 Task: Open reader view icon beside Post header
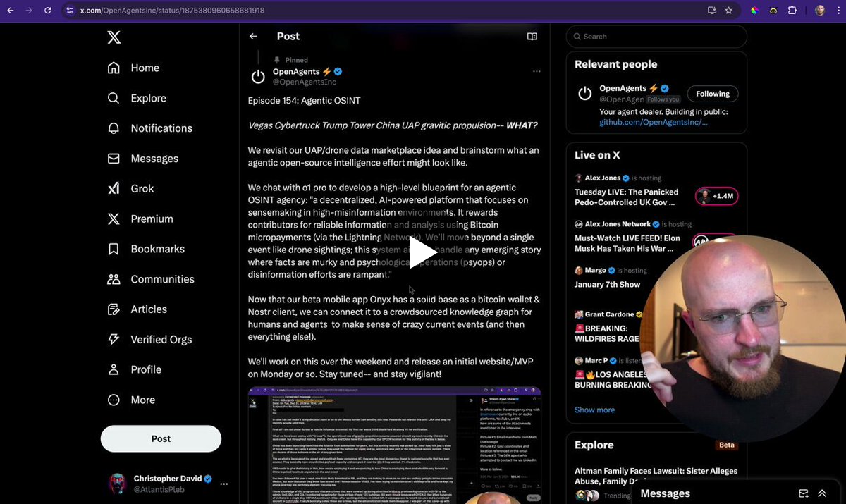[532, 37]
